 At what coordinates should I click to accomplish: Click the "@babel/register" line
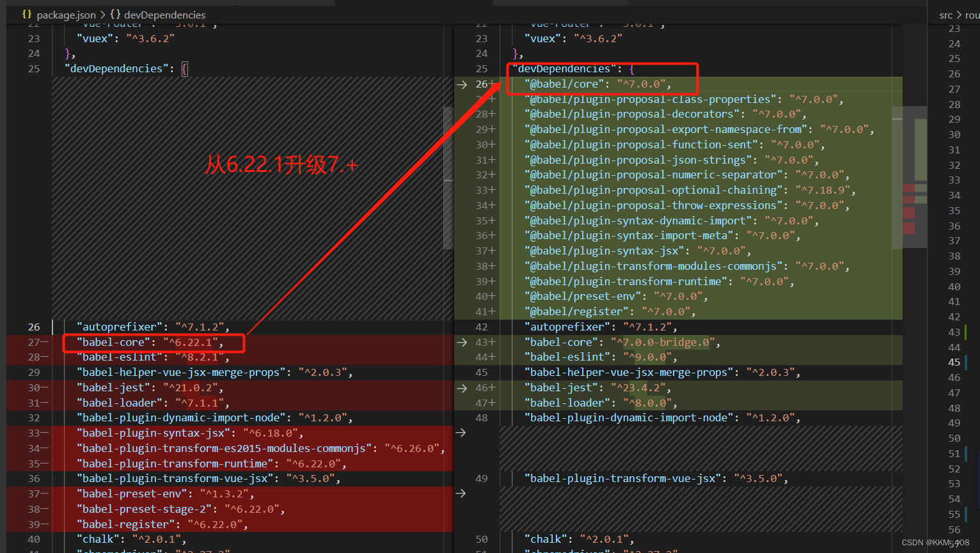point(610,311)
